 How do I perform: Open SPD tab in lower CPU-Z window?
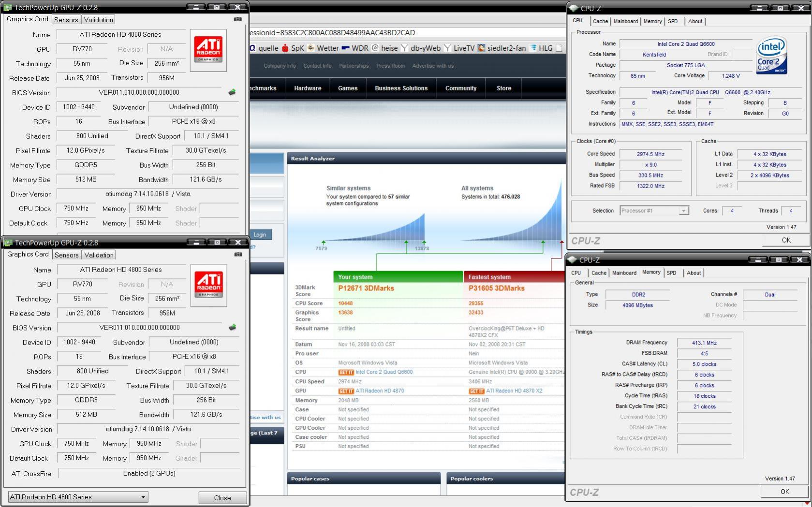click(671, 273)
